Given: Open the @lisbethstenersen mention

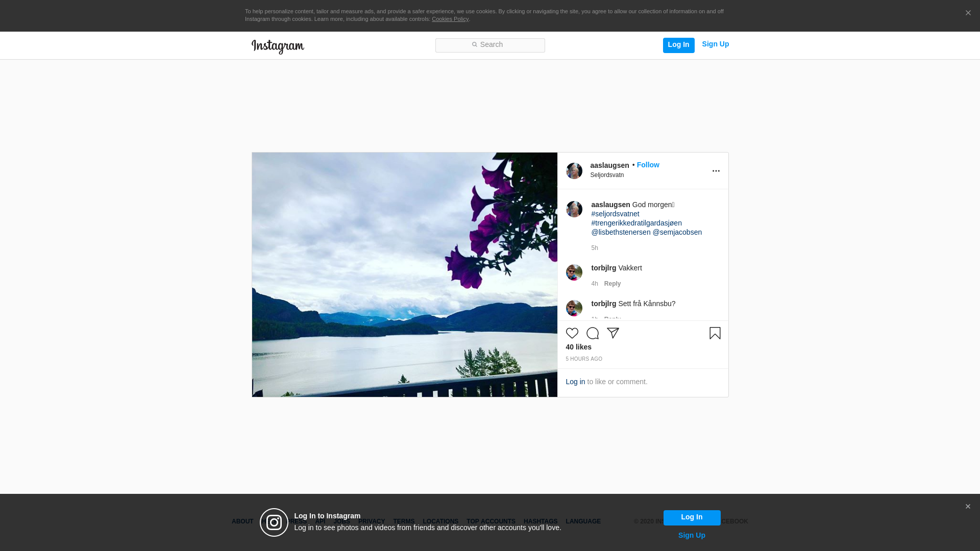Looking at the screenshot, I should click(621, 232).
